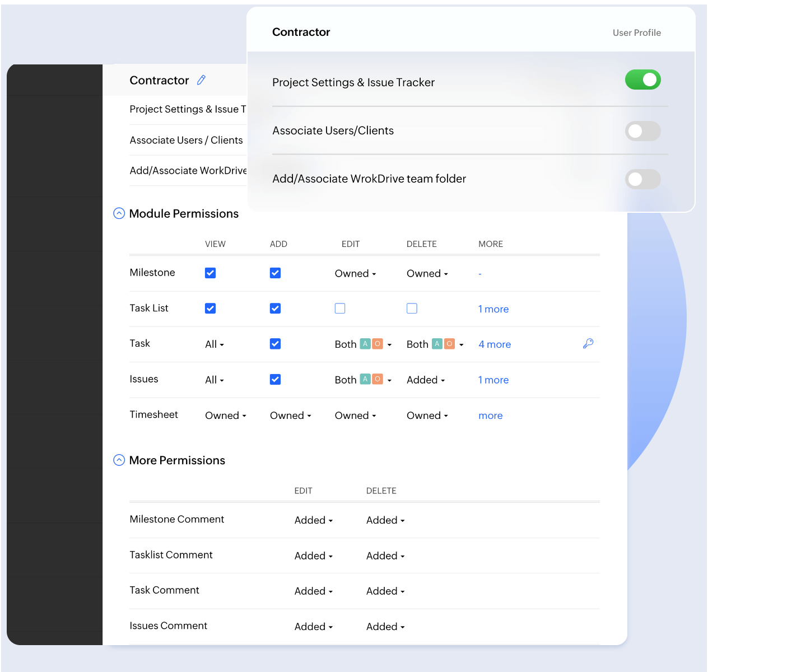The height and width of the screenshot is (672, 801).
Task: Open Task View All dropdown
Action: click(x=214, y=344)
